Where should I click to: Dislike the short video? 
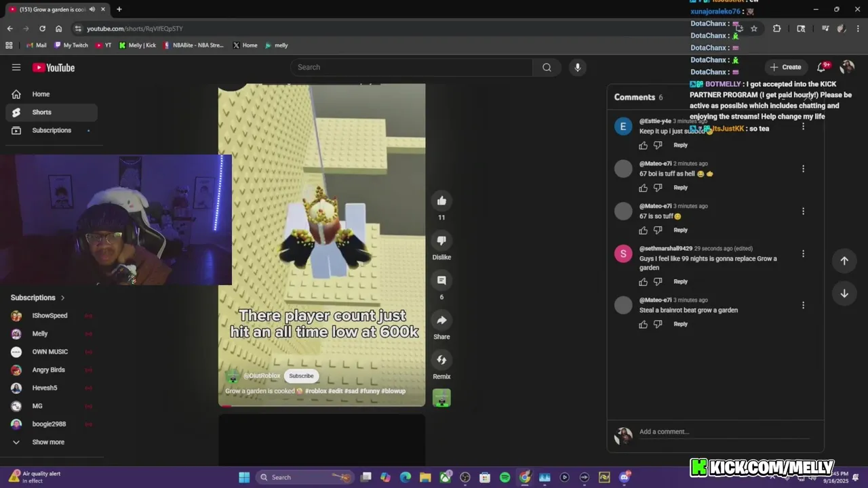click(441, 241)
